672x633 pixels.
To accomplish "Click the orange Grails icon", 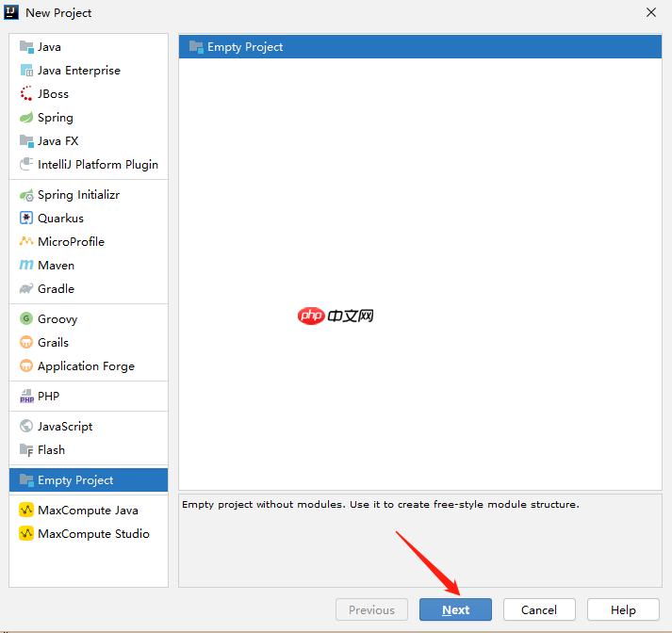I will tap(26, 342).
